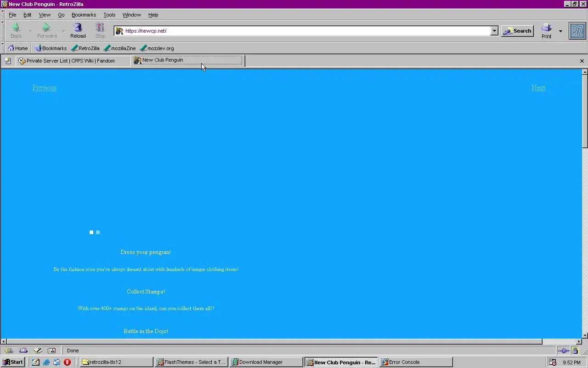This screenshot has width=588, height=368.
Task: Click the New Club Penguin taskbar button
Action: click(341, 362)
